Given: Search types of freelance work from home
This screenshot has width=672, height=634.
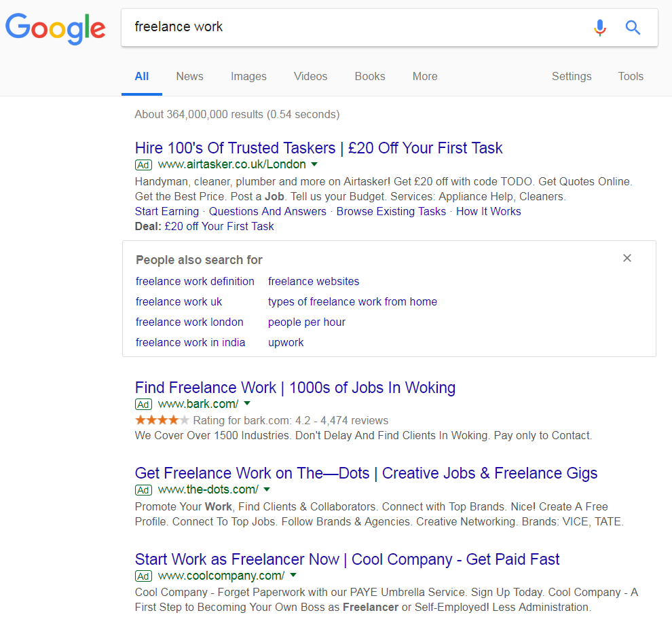Looking at the screenshot, I should [352, 302].
